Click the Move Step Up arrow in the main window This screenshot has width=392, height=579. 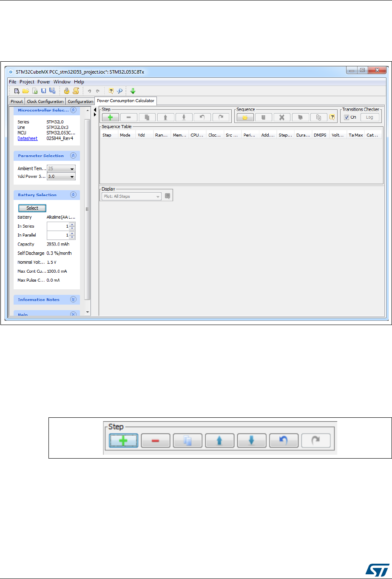click(166, 117)
